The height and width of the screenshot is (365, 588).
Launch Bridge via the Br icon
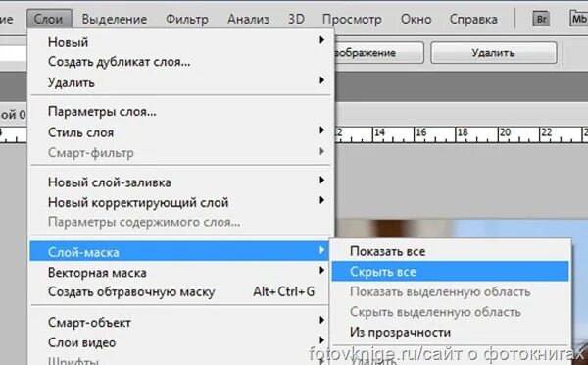[541, 19]
